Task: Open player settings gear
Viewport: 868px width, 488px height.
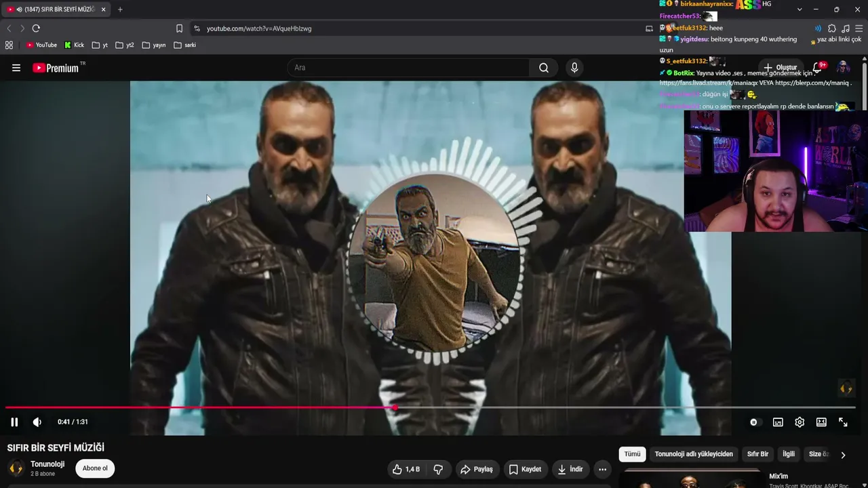Action: click(800, 422)
